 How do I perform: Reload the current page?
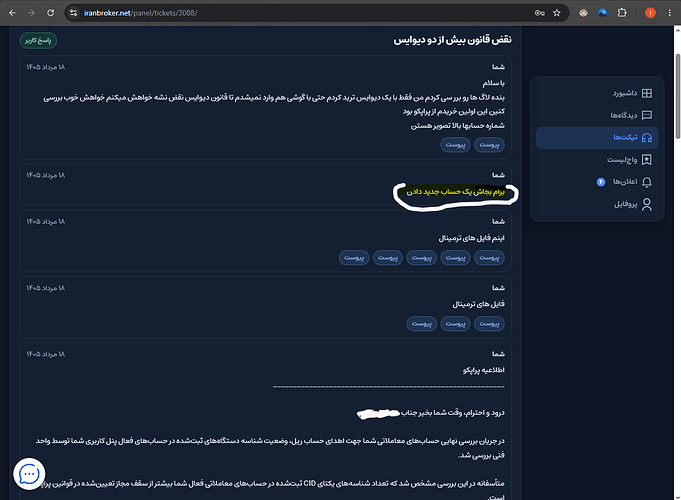[50, 13]
